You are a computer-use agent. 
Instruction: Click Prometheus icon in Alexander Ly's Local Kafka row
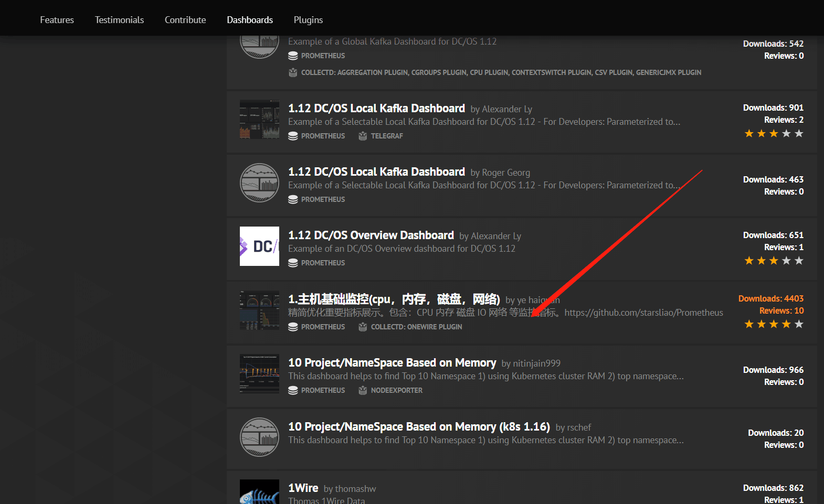tap(293, 136)
